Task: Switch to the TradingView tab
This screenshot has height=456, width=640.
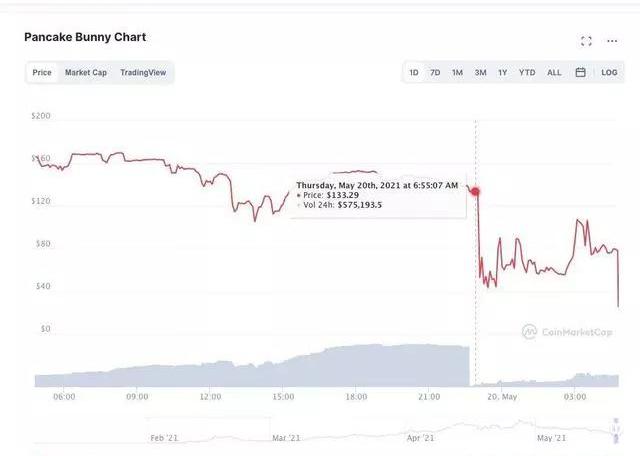Action: pos(143,73)
